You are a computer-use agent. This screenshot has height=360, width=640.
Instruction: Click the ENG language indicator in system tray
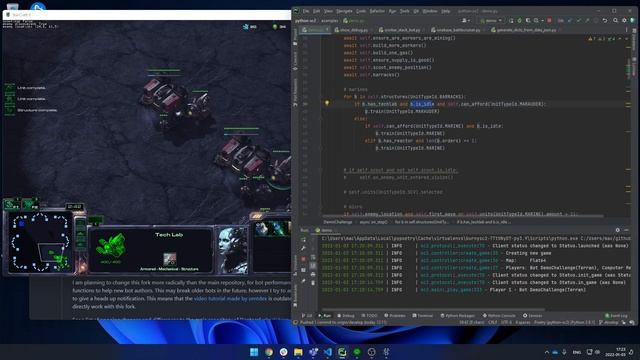pyautogui.click(x=577, y=352)
